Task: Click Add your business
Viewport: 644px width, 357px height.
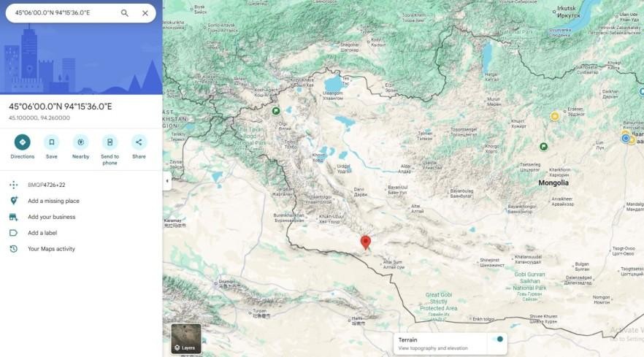Action: click(51, 217)
